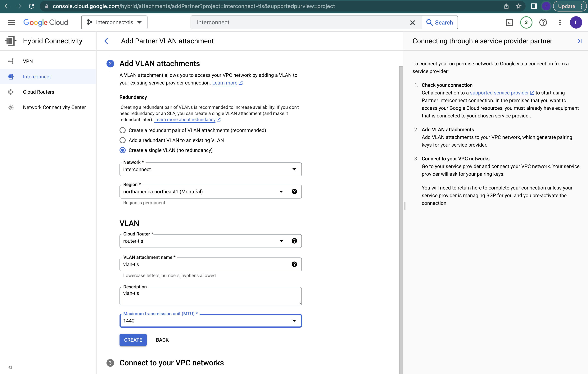
Task: Open the Network dropdown
Action: (x=294, y=169)
